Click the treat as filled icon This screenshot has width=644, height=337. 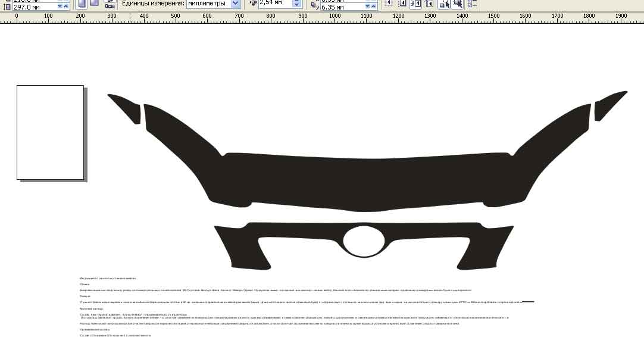[458, 4]
